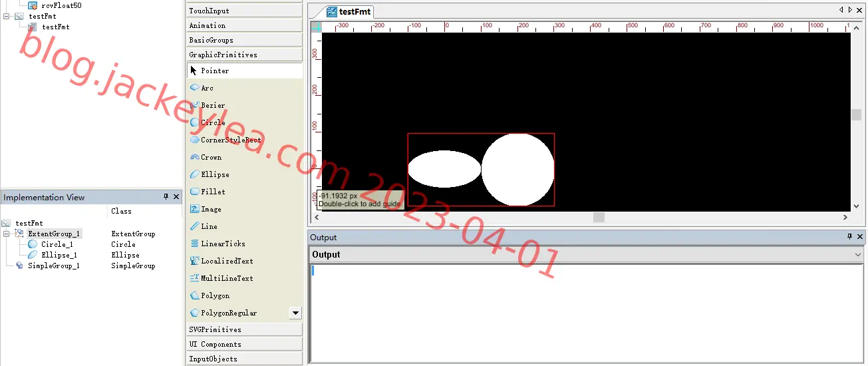The width and height of the screenshot is (868, 366).
Task: Choose the Image primitive icon
Action: (x=195, y=209)
